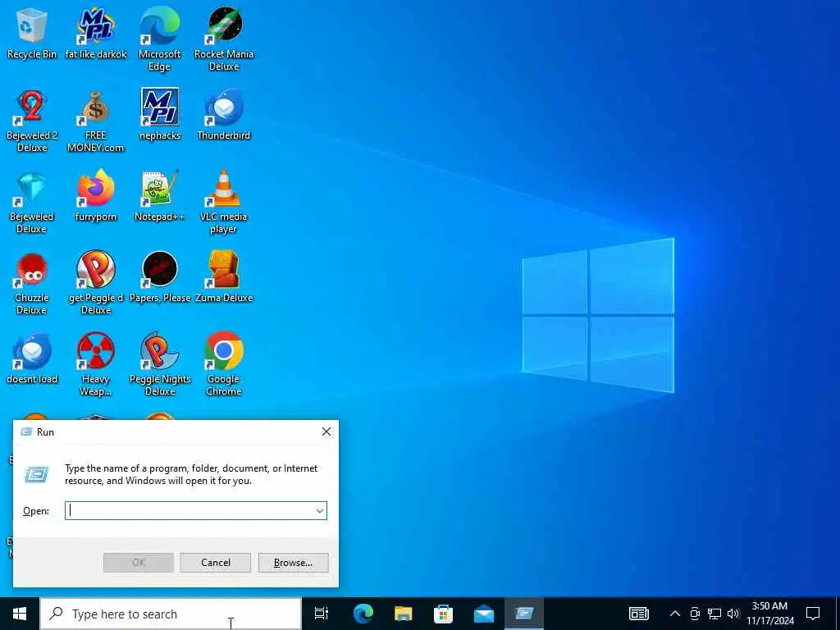This screenshot has height=630, width=840.
Task: Select the Google Chrome desktop shortcut
Action: [x=224, y=365]
